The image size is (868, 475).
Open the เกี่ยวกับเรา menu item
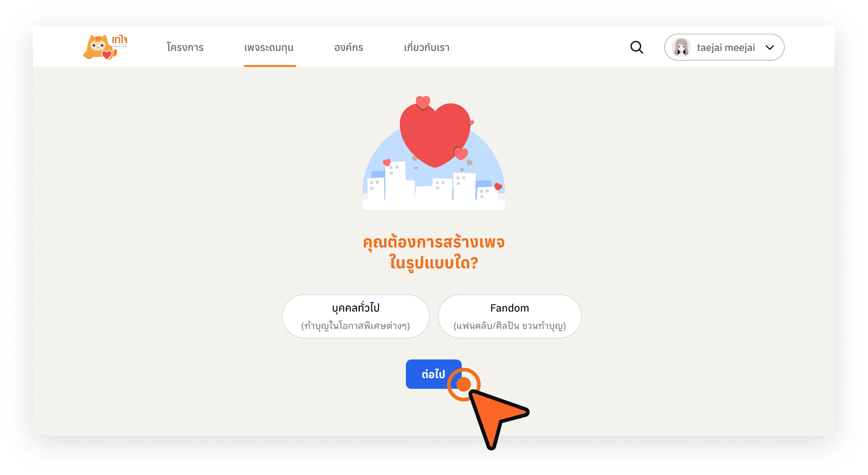[x=426, y=47]
